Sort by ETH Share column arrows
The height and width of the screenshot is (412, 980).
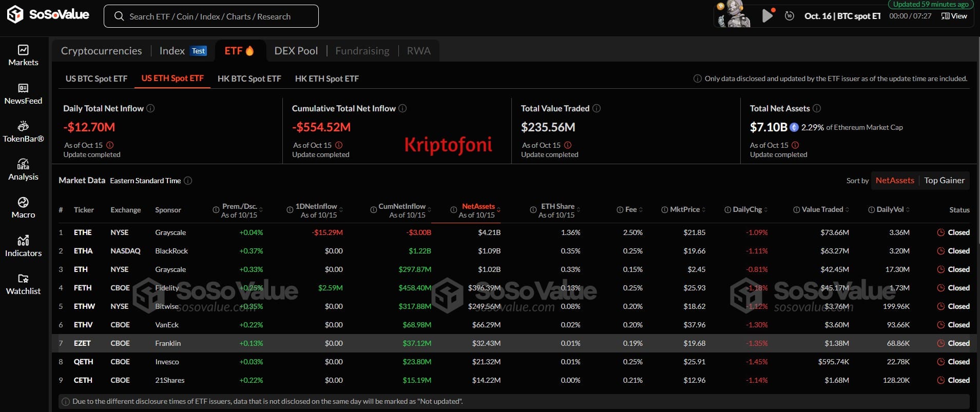[x=579, y=210]
